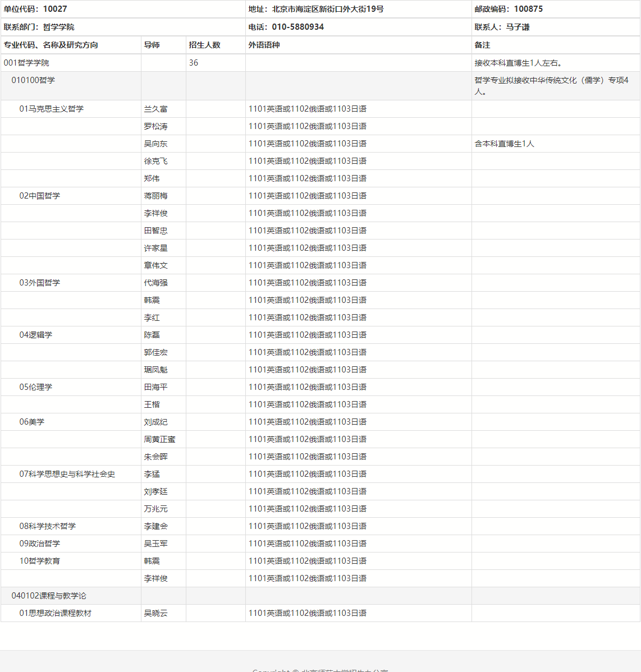This screenshot has width=641, height=672.
Task: Click the contact person '联系人：马子谦'
Action: coord(502,27)
